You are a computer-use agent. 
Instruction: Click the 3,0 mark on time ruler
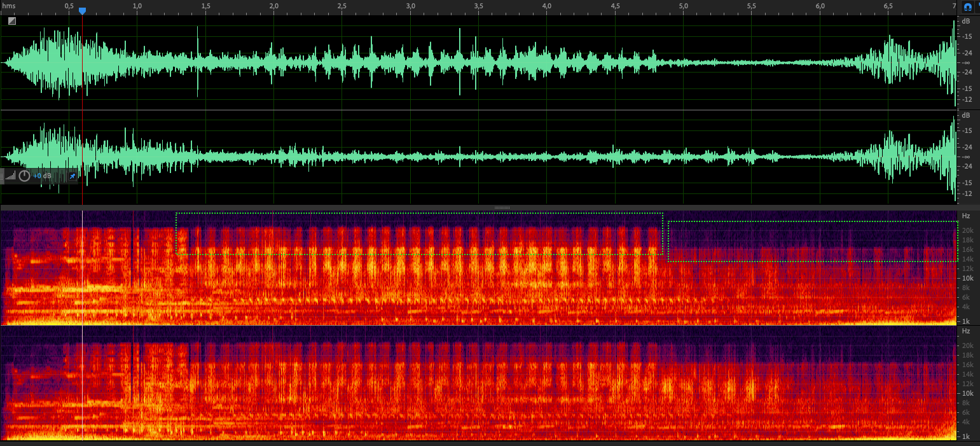410,6
